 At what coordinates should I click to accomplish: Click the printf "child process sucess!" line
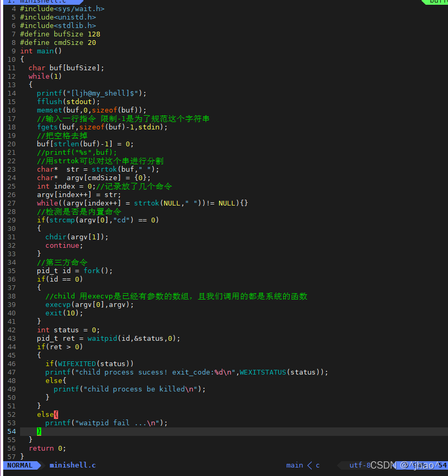click(x=186, y=372)
